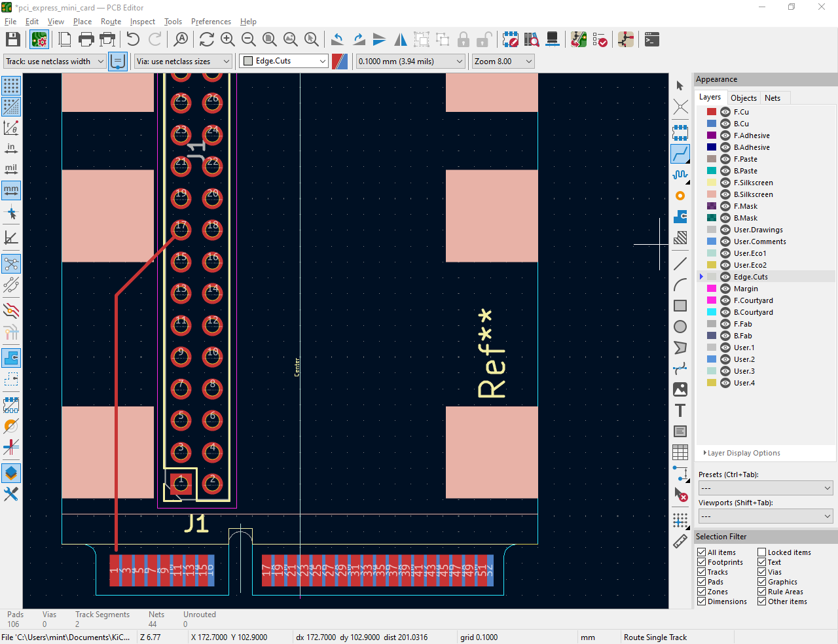Uncheck the Footprints selection filter
This screenshot has width=838, height=644.
[x=702, y=562]
